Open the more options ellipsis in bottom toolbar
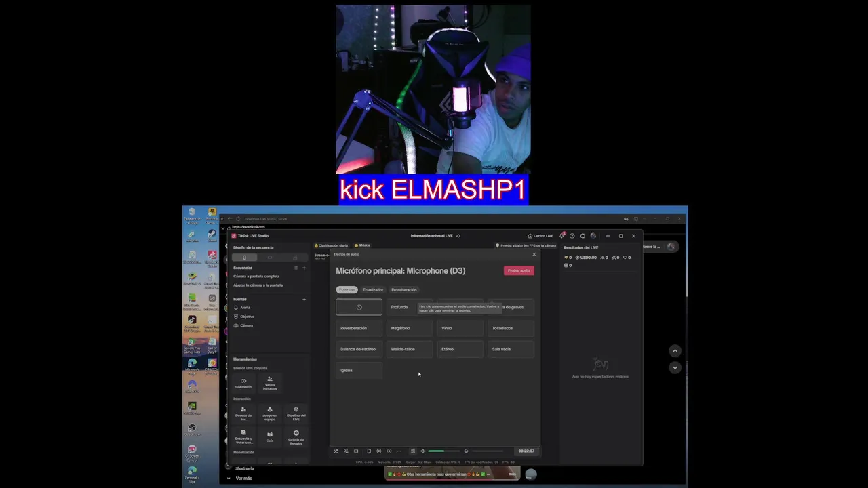Screen dimensions: 868x488 399,451
